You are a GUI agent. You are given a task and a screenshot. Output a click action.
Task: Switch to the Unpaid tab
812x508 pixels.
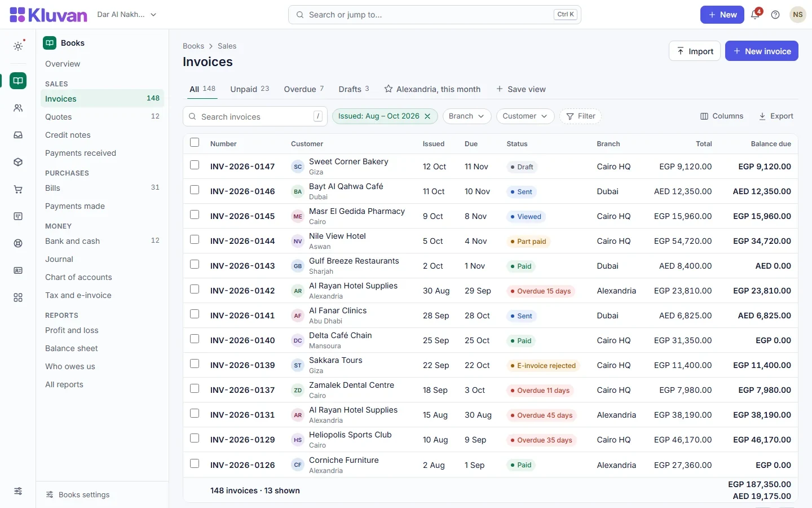click(249, 89)
